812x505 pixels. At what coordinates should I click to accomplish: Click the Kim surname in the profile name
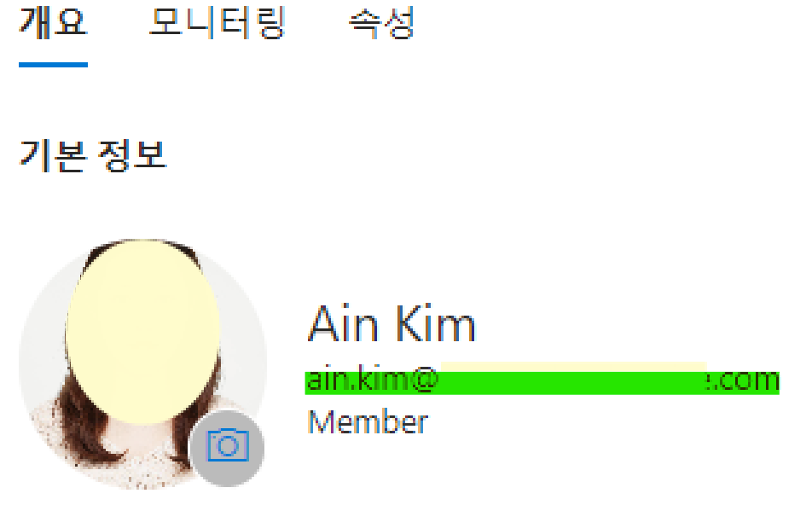pos(436,324)
